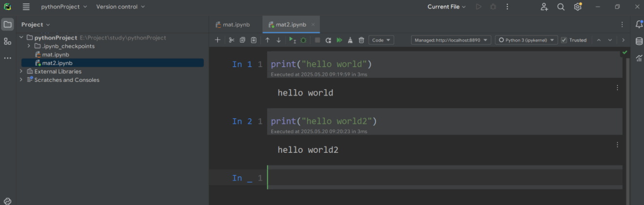The height and width of the screenshot is (205, 644).
Task: Open the Version control dropdown
Action: click(x=120, y=7)
